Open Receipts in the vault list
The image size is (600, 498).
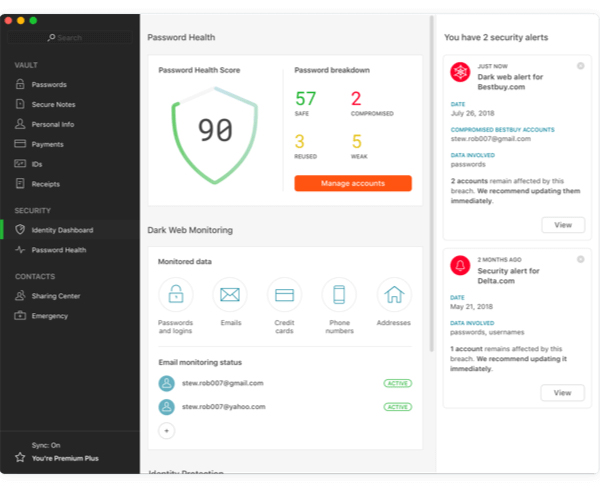pyautogui.click(x=70, y=184)
